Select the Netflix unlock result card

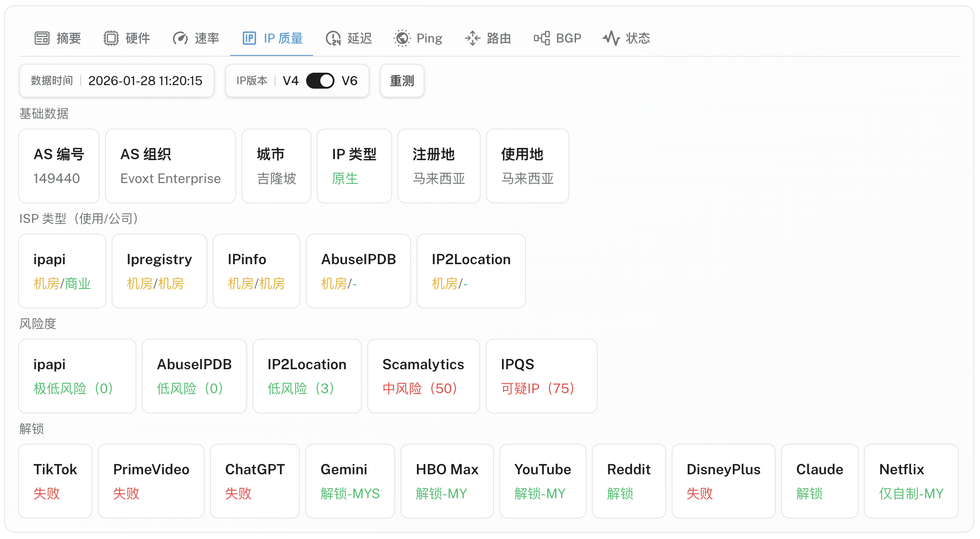click(911, 481)
